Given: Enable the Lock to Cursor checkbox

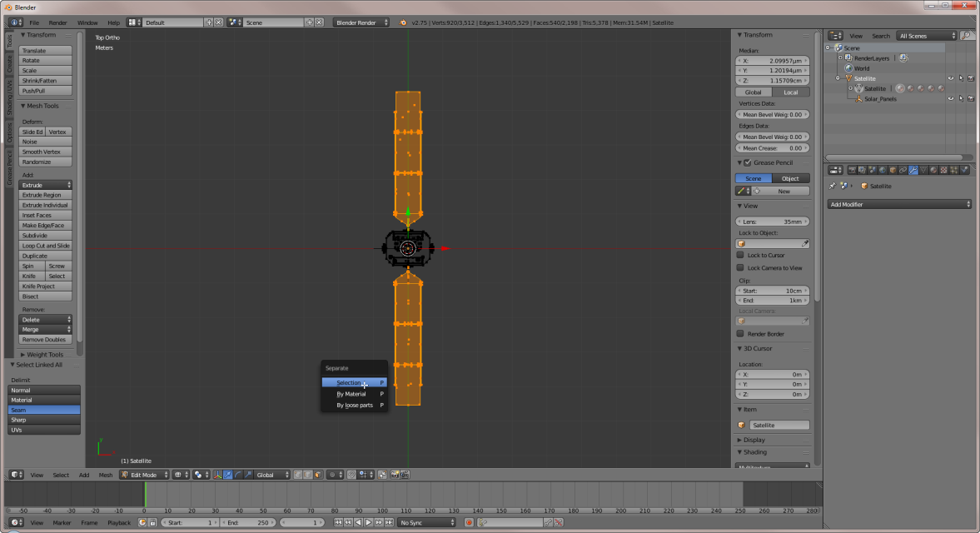Looking at the screenshot, I should [740, 256].
